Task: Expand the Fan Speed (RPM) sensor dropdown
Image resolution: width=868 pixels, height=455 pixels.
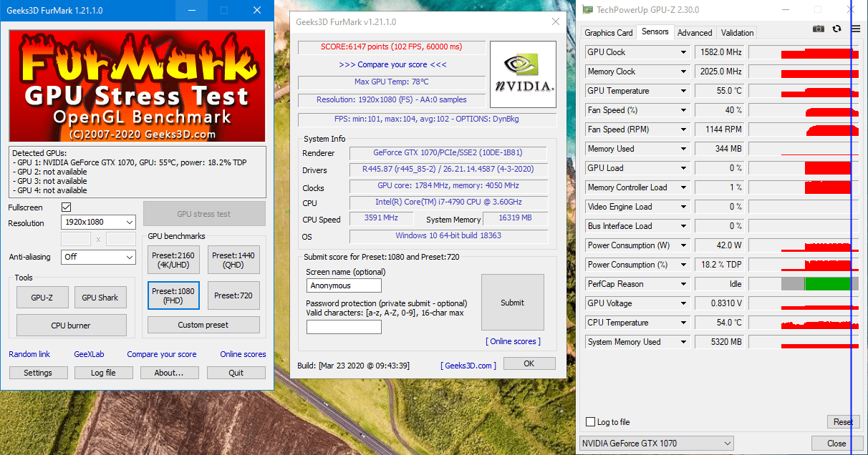Action: coord(683,129)
